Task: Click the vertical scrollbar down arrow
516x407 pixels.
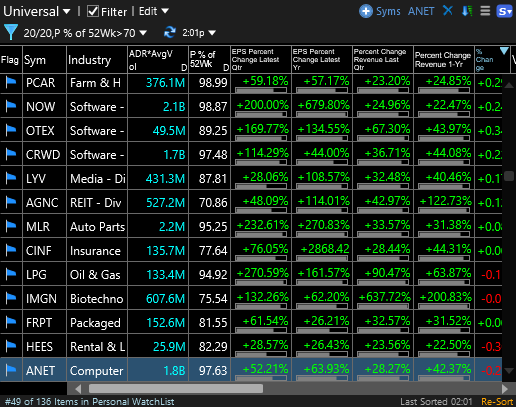Action: coord(509,371)
